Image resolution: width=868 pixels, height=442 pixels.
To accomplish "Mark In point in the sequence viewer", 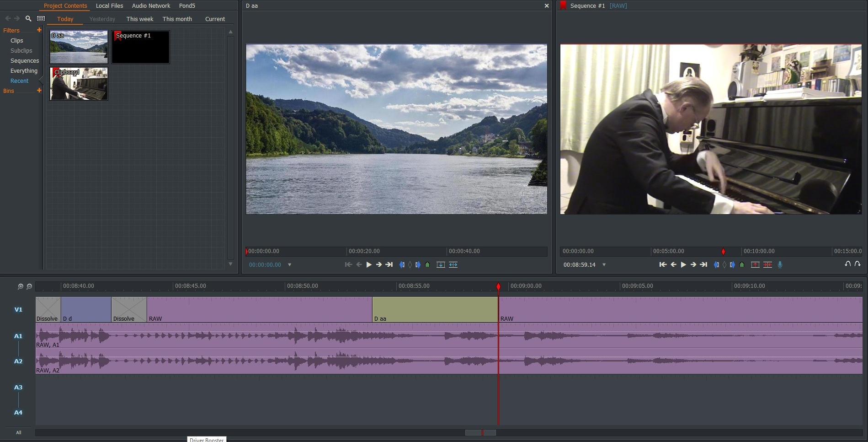I will [x=716, y=264].
